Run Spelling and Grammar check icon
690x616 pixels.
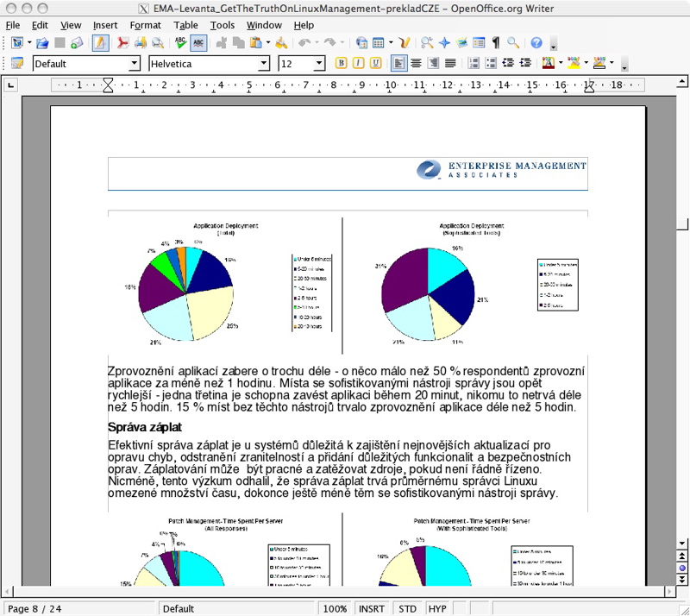[x=180, y=43]
